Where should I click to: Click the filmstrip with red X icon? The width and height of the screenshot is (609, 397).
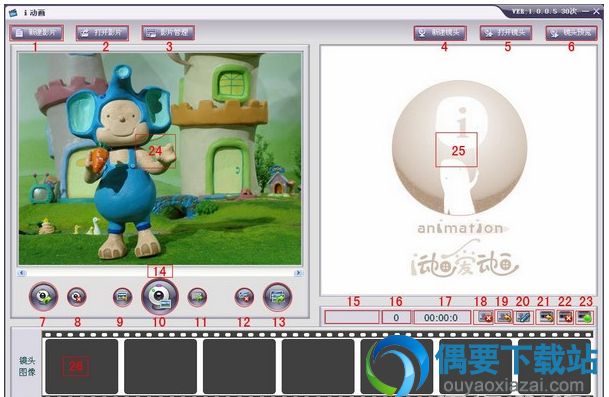[x=565, y=317]
